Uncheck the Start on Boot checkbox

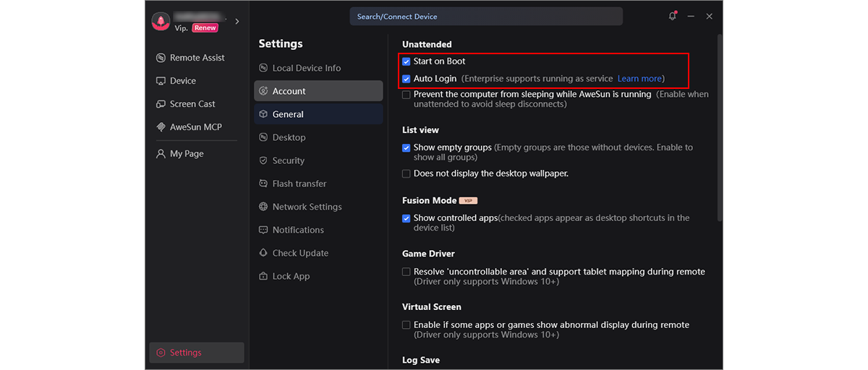pos(407,61)
